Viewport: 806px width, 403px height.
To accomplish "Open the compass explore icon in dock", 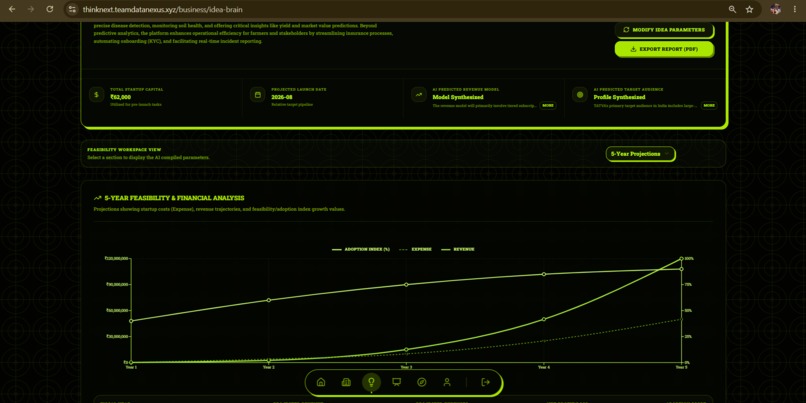I will tap(422, 382).
